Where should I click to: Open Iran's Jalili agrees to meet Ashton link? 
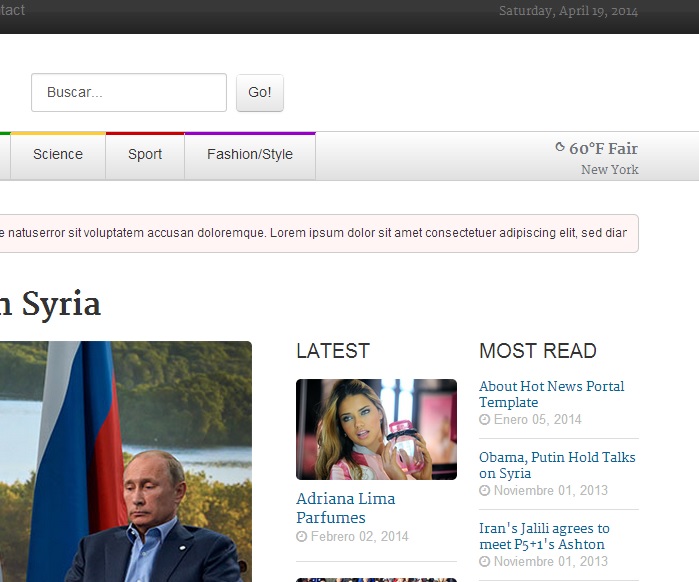pyautogui.click(x=544, y=536)
